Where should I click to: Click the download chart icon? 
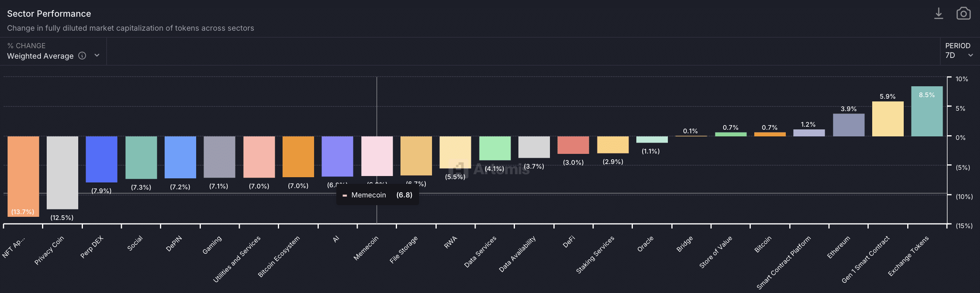pyautogui.click(x=938, y=14)
